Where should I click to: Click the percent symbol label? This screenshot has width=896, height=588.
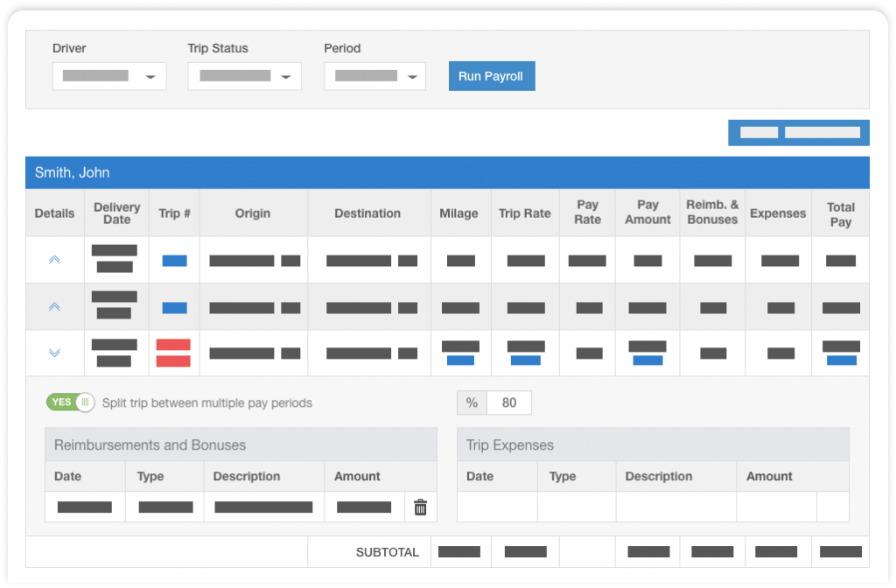tap(472, 402)
